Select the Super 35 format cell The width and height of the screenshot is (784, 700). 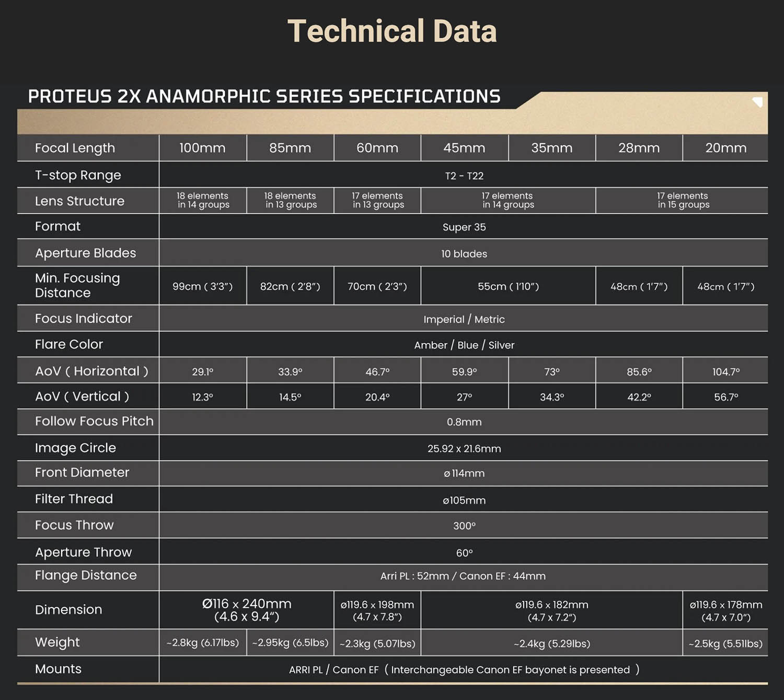coord(464,227)
